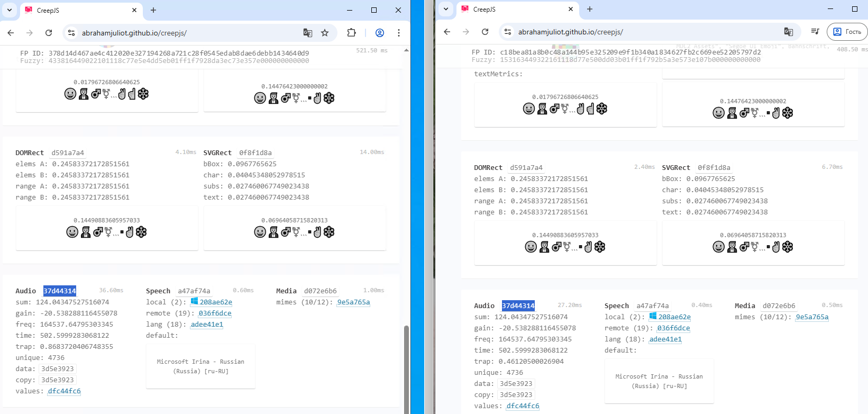The height and width of the screenshot is (414, 868).
Task: Open a new tab in the right window
Action: (x=590, y=9)
